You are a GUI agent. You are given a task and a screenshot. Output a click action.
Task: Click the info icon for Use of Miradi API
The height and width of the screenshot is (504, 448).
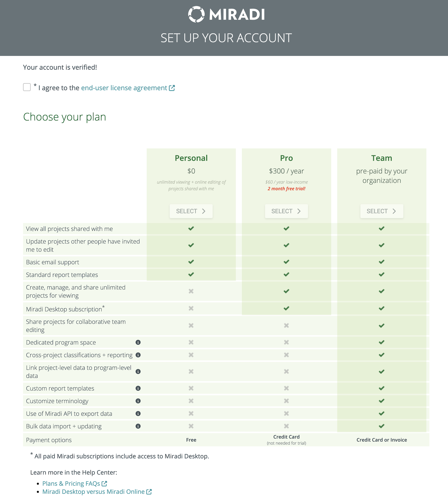[x=138, y=413]
